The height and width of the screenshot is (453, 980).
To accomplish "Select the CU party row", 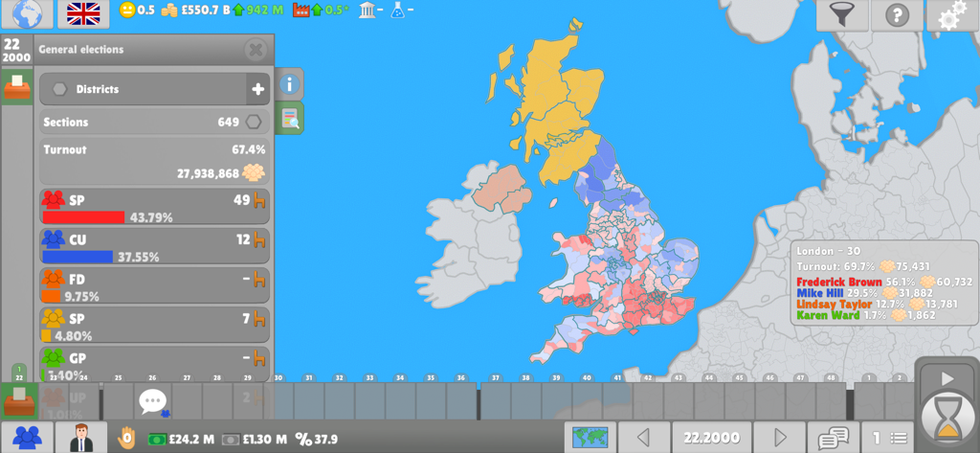I will (x=154, y=246).
